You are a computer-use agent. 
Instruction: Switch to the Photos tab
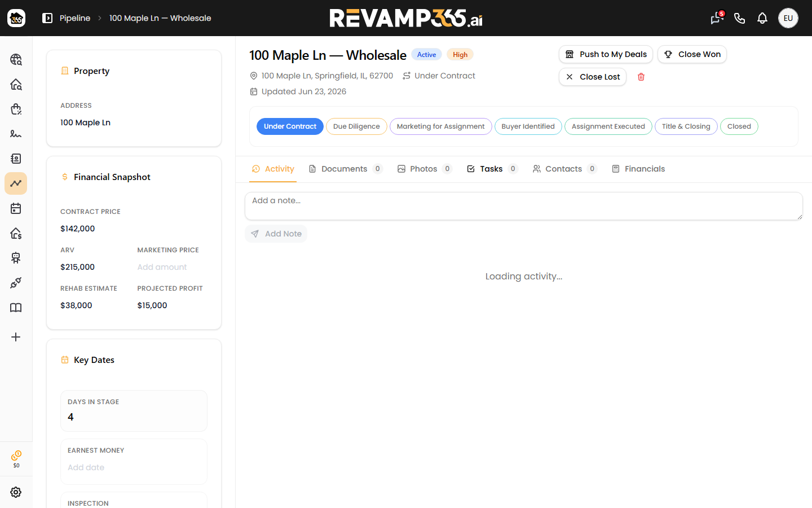pos(425,169)
